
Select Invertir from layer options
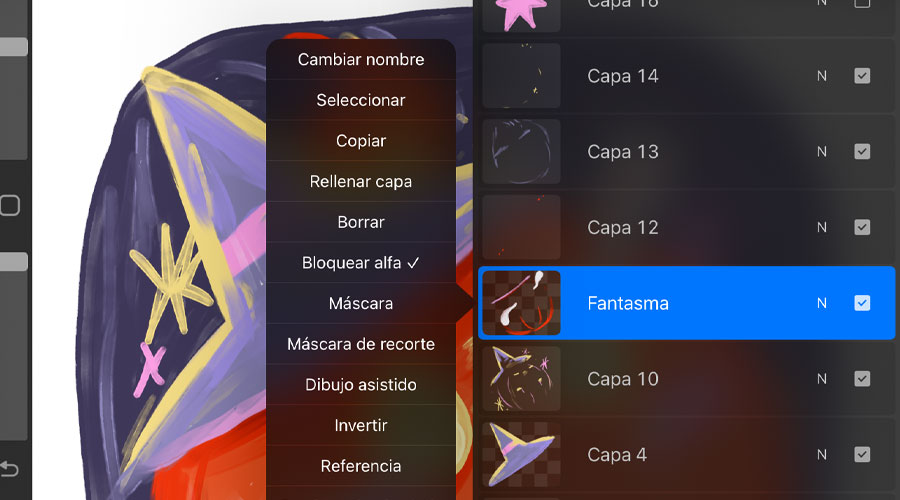point(361,425)
